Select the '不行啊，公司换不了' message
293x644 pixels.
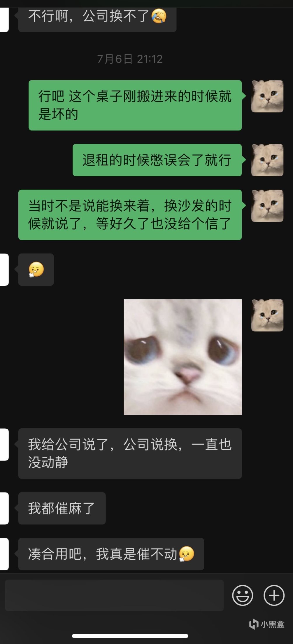pyautogui.click(x=97, y=18)
